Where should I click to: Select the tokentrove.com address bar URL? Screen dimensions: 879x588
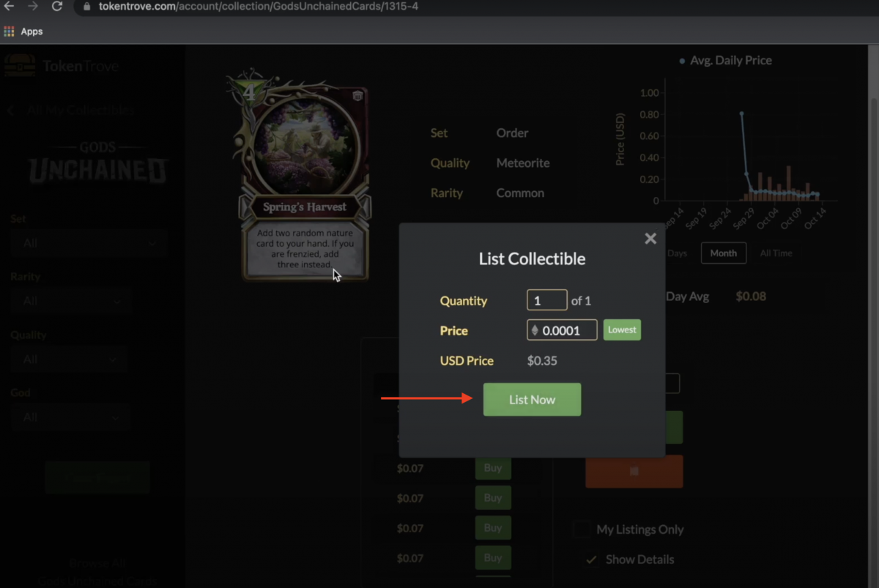point(259,7)
